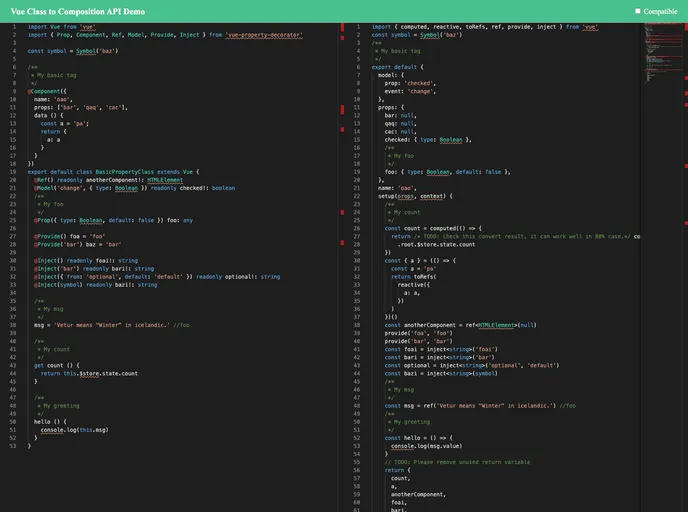
Task: Place cursor on console.log(this.msg) in left editor
Action: 75,429
